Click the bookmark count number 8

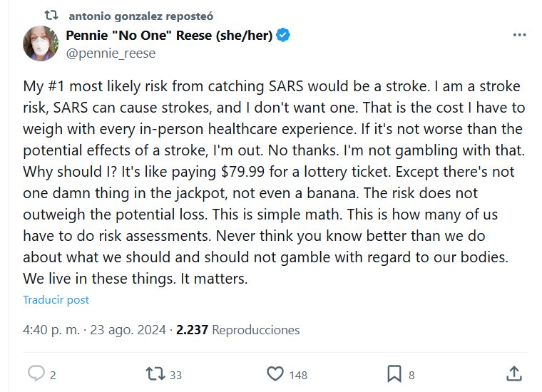click(411, 374)
